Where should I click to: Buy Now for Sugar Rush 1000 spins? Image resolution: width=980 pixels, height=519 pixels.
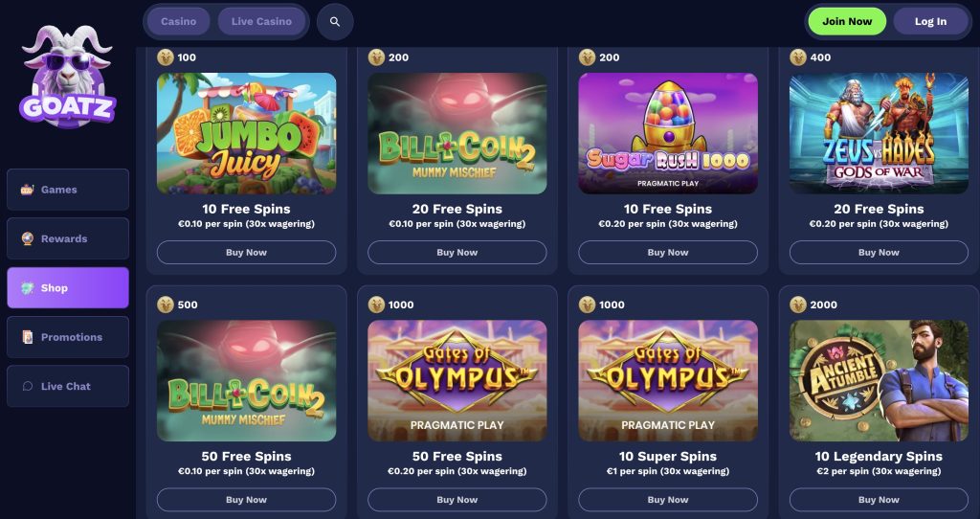tap(668, 253)
